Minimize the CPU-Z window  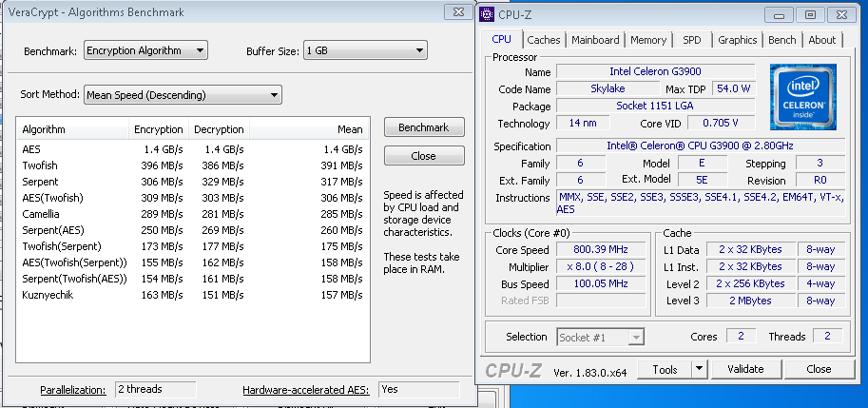point(779,15)
